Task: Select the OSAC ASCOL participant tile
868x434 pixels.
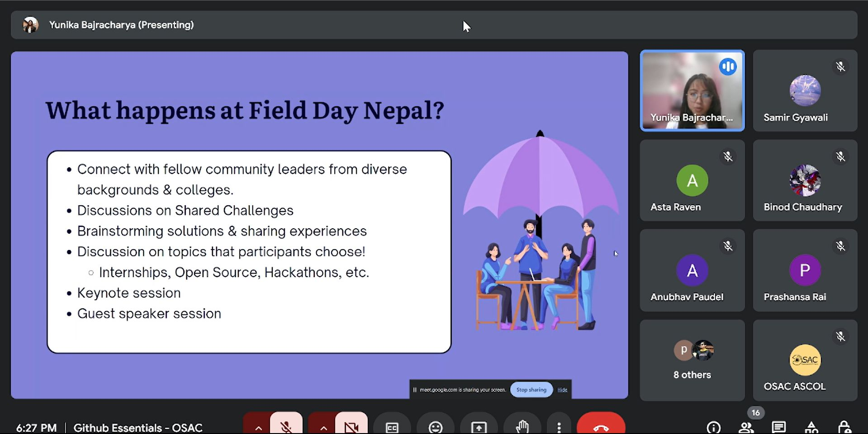Action: tap(805, 360)
